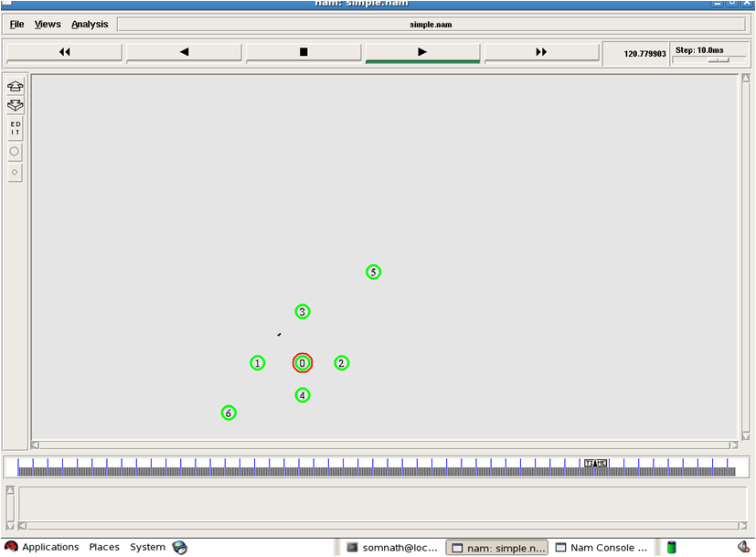Image resolution: width=756 pixels, height=557 pixels.
Task: Select the large circle node-size tool
Action: pos(15,152)
